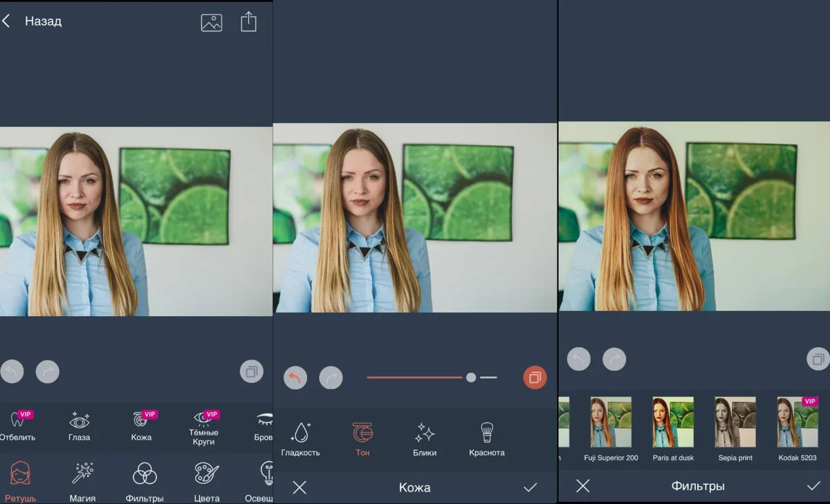Compare original in Фильтры screen
The height and width of the screenshot is (504, 830).
818,359
